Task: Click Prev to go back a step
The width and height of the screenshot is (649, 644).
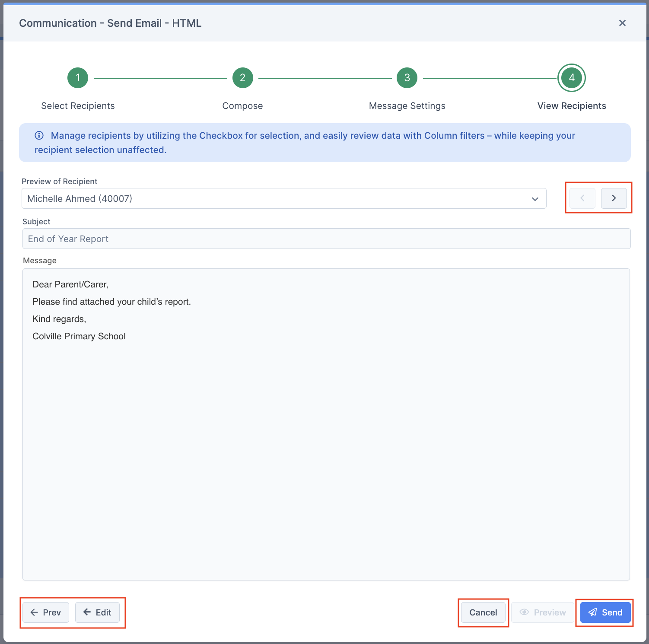Action: pos(45,612)
